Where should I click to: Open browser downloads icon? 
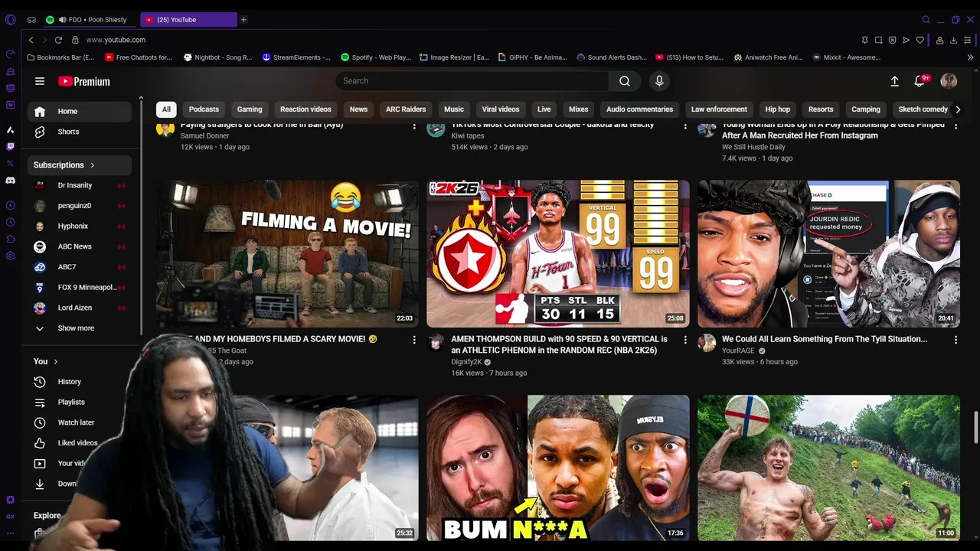pyautogui.click(x=954, y=40)
